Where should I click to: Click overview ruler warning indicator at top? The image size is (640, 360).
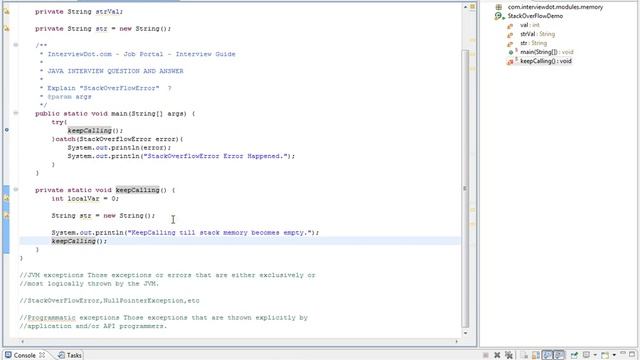(472, 7)
